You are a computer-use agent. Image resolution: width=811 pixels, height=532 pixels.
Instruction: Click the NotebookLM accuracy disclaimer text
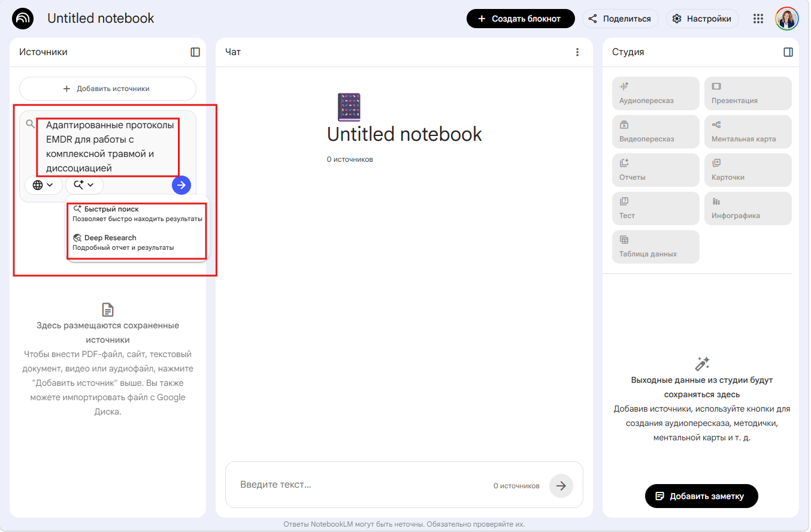[x=404, y=524]
